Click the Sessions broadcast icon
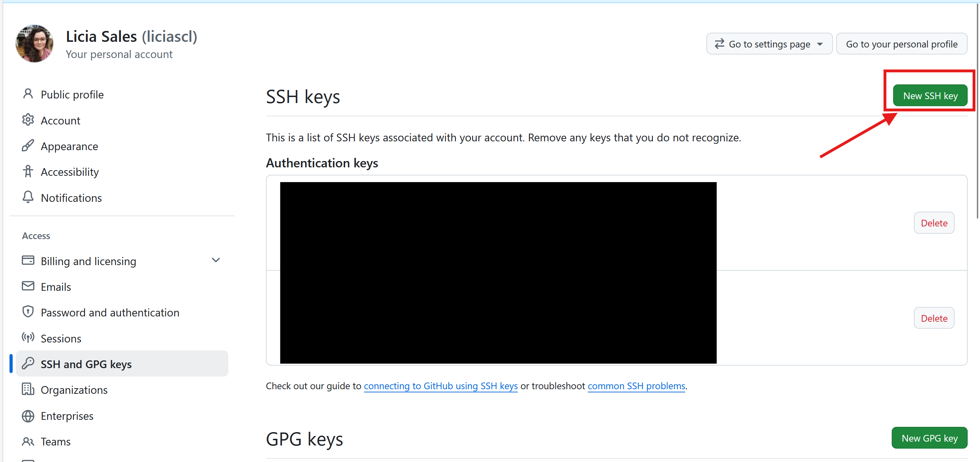 tap(28, 338)
